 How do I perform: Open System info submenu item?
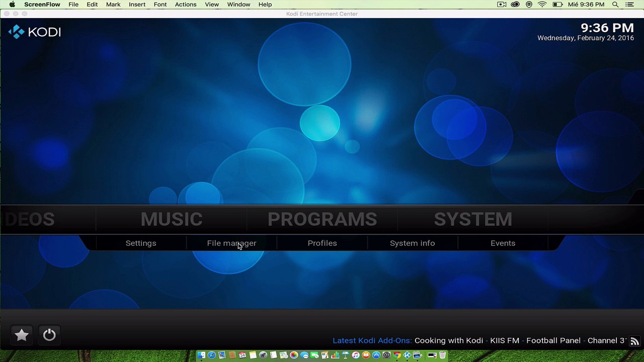(x=412, y=243)
